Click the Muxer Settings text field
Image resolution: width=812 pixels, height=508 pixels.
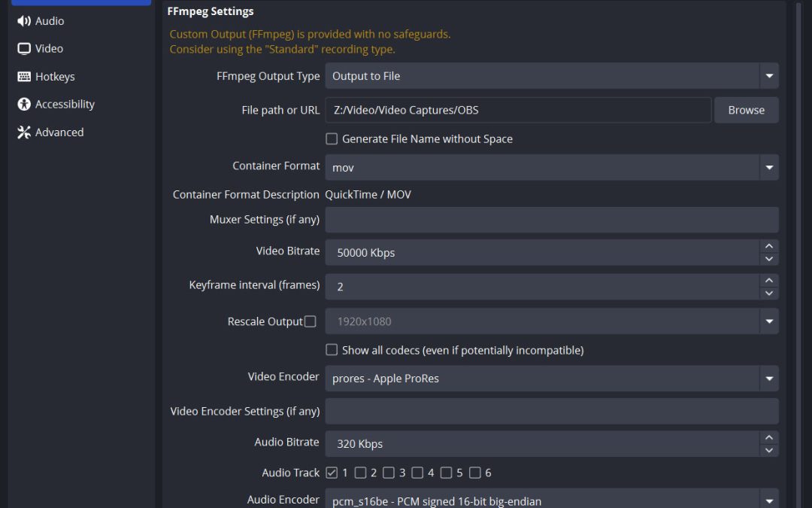pyautogui.click(x=551, y=220)
